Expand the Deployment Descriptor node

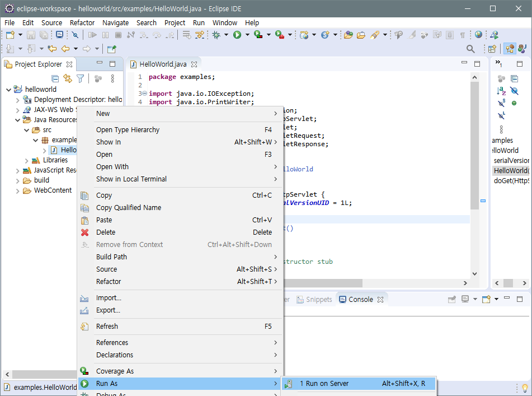(x=18, y=100)
